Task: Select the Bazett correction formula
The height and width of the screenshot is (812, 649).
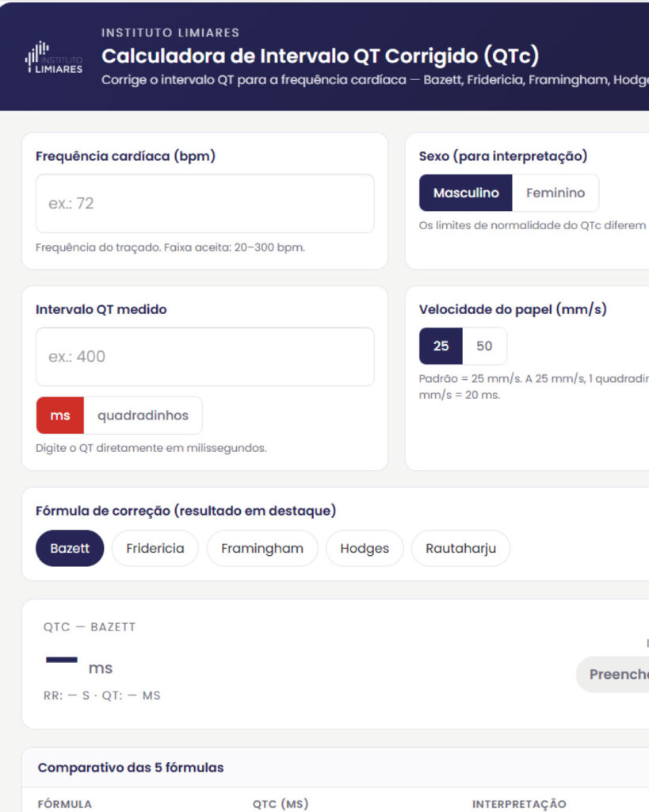Action: (x=70, y=548)
